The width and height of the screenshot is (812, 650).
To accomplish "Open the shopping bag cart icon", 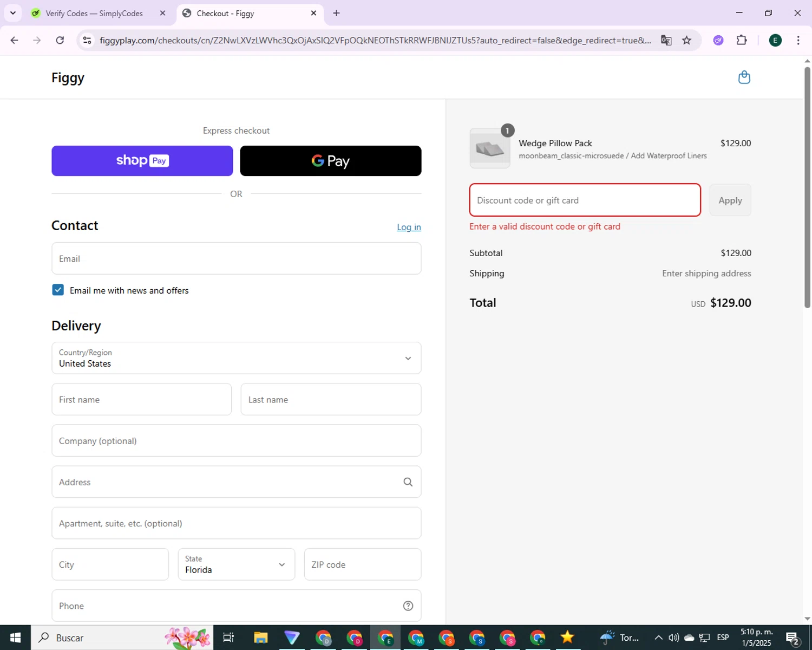I will point(744,77).
